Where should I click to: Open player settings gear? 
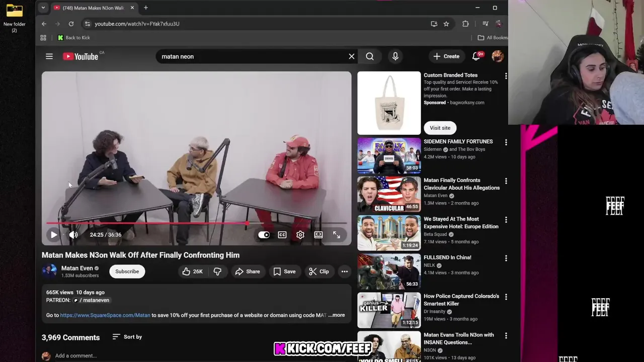point(300,235)
